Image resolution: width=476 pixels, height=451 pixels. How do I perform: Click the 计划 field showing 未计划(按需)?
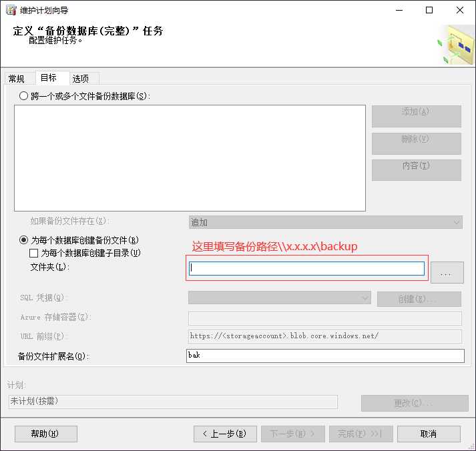point(173,402)
